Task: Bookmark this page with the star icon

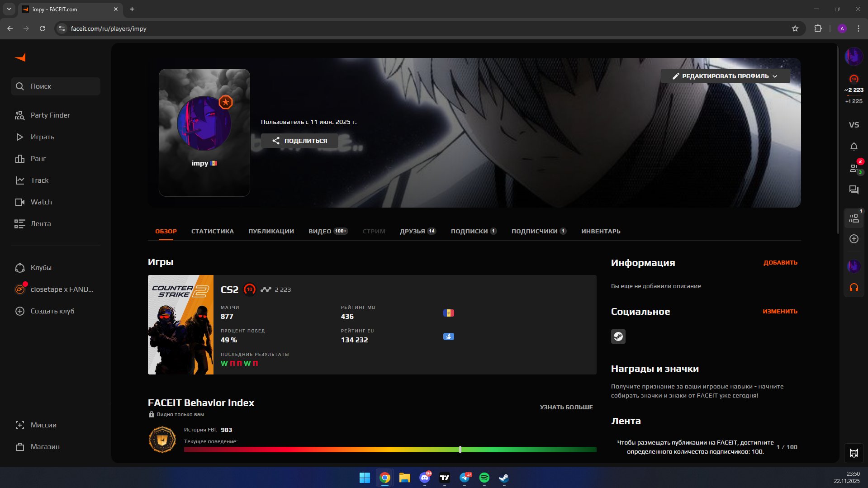Action: pos(795,28)
